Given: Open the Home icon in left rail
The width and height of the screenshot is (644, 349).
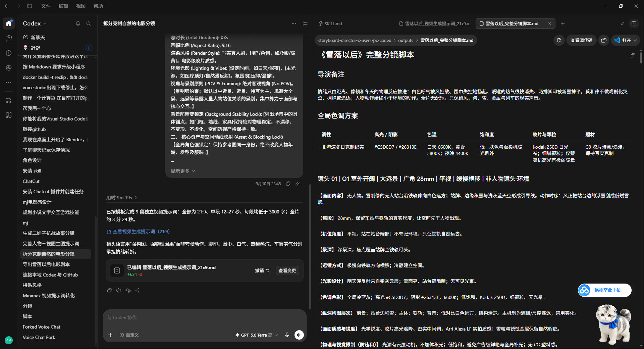Looking at the screenshot, I should pos(9,23).
